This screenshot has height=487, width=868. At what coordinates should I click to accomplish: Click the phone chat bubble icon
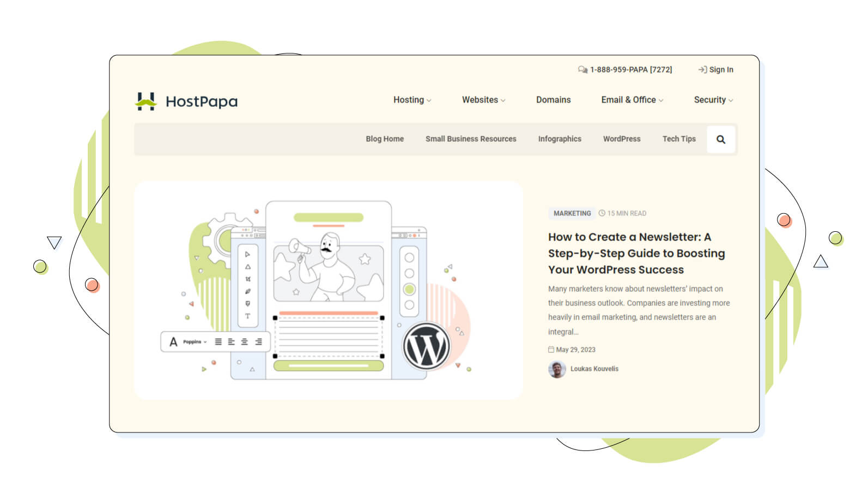582,70
